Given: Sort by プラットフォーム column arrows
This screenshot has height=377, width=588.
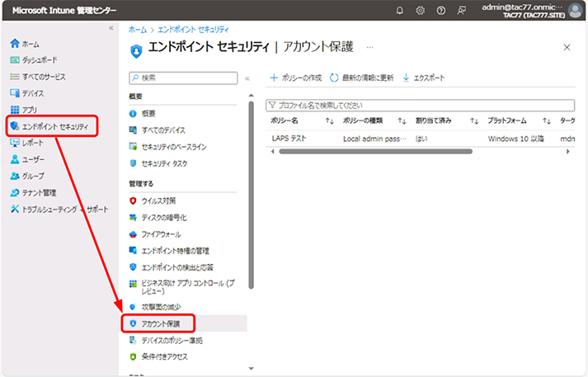Looking at the screenshot, I should [547, 120].
